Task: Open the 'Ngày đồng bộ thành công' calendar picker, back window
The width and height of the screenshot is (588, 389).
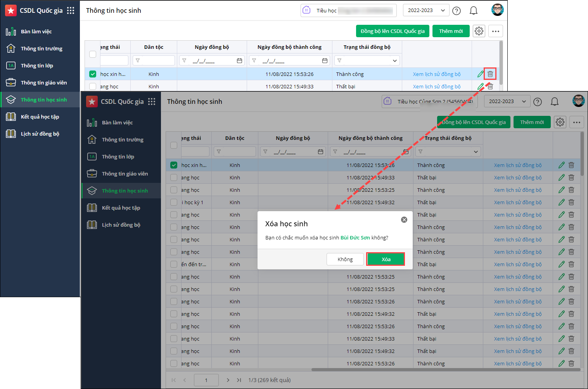Action: tap(325, 60)
